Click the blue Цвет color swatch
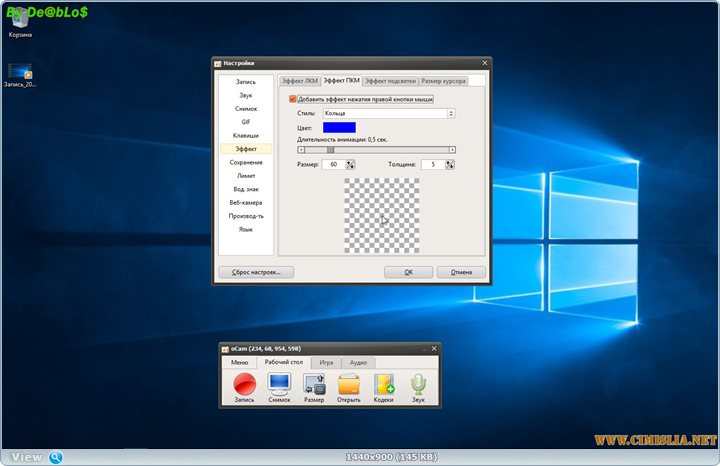 (339, 128)
